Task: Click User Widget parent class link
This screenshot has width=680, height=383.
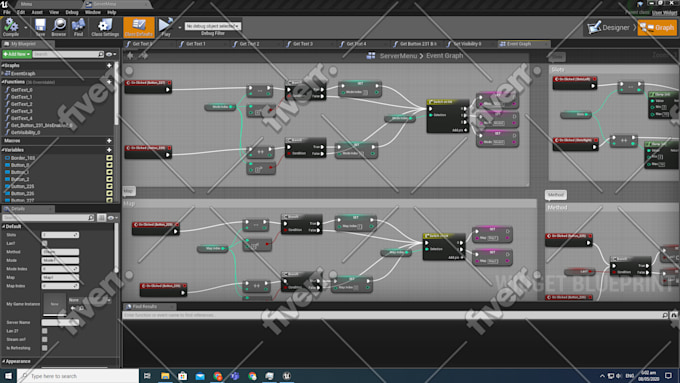Action: pyautogui.click(x=664, y=13)
